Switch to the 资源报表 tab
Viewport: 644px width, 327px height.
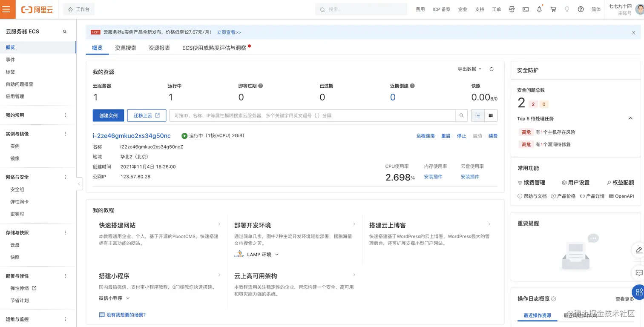159,48
